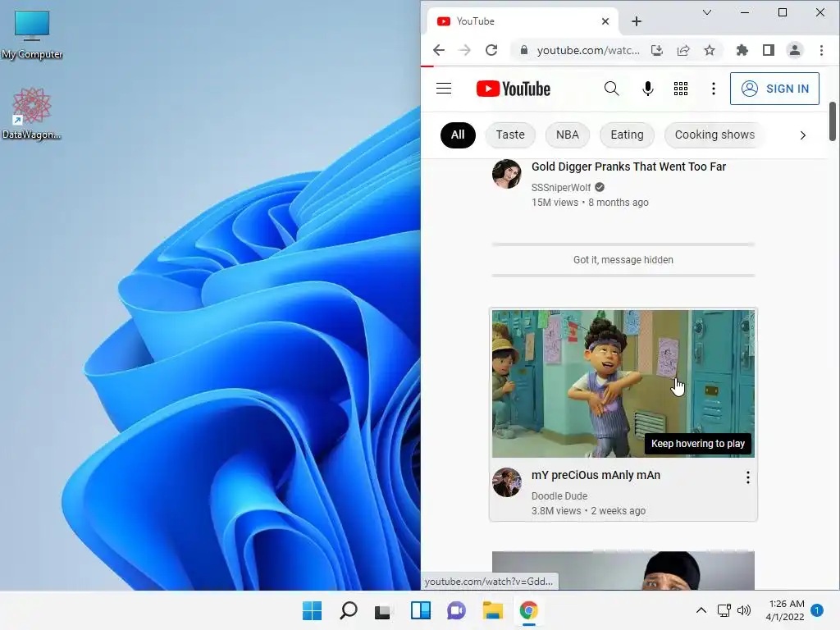Viewport: 840px width, 630px height.
Task: Open Chrome extensions puzzle icon
Action: click(742, 50)
